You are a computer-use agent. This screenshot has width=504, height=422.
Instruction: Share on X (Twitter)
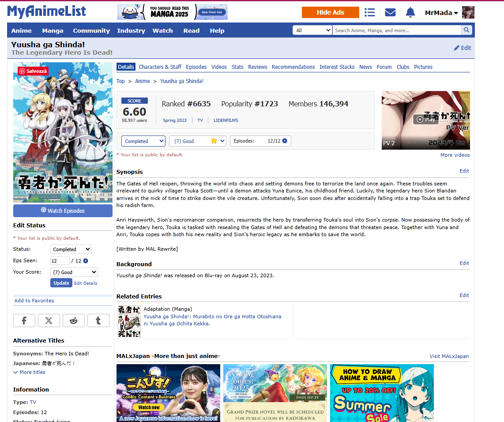click(49, 320)
